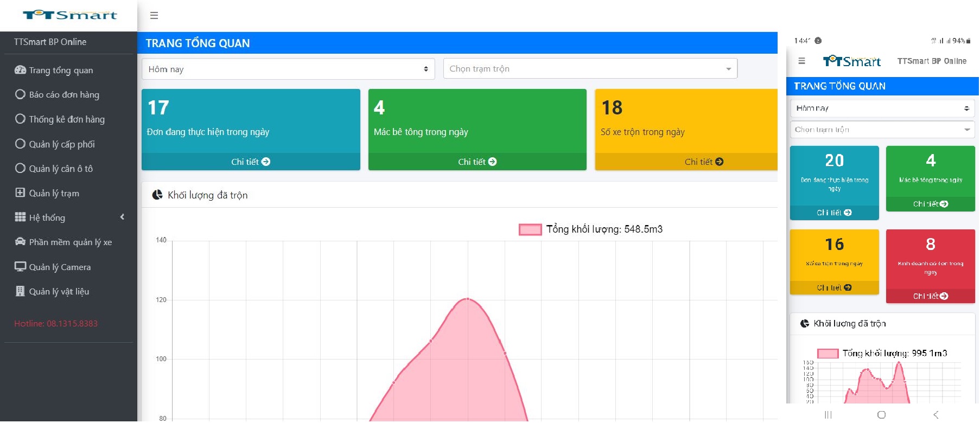Click Chi tiết on mobile red 8 card

click(x=930, y=296)
